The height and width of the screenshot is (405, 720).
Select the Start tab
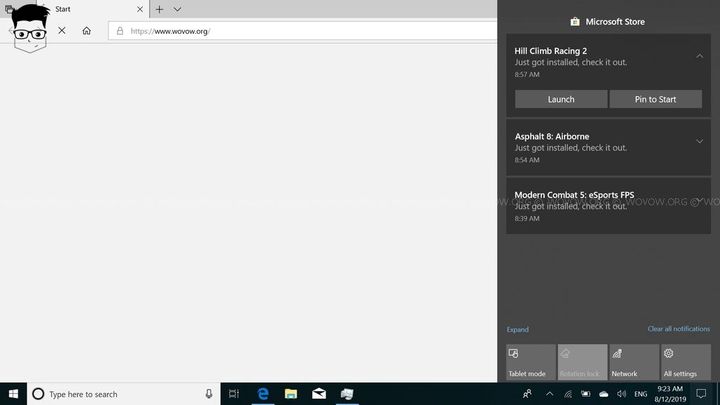click(93, 9)
